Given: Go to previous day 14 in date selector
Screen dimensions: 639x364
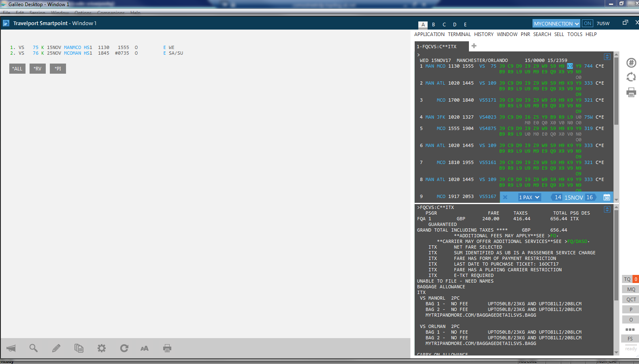Looking at the screenshot, I should pyautogui.click(x=558, y=198).
